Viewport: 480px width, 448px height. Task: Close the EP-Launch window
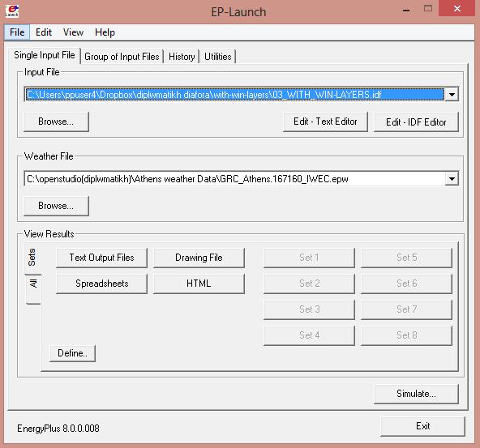click(x=457, y=9)
